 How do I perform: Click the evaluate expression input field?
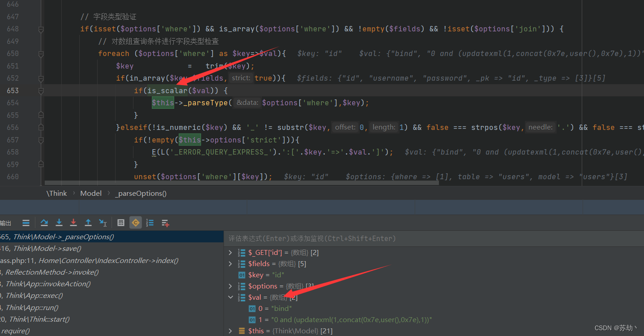pyautogui.click(x=336, y=238)
